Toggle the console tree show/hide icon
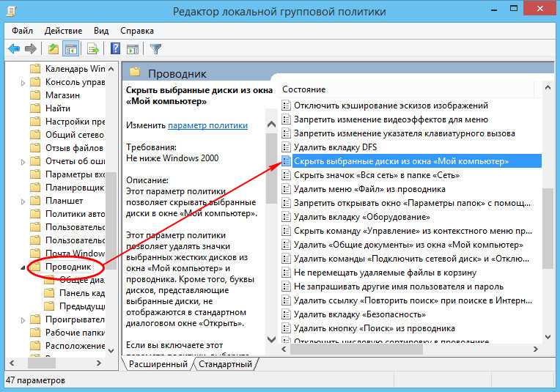560x392 pixels. tap(70, 48)
